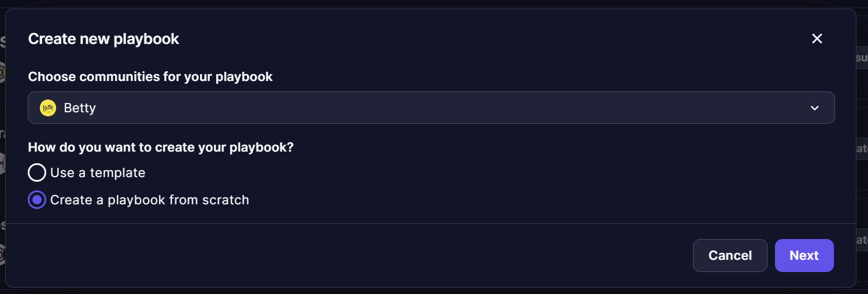
Task: Click the top clipped avatar at left edge
Action: (2, 72)
